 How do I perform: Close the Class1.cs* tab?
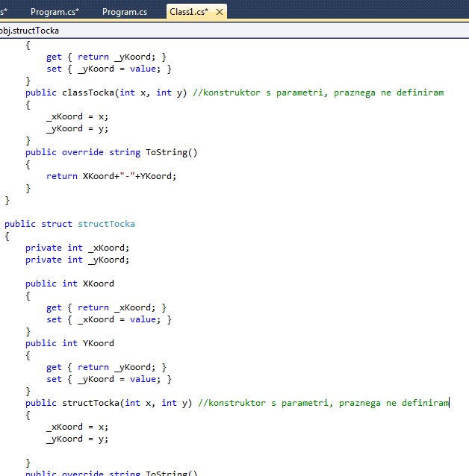(220, 12)
